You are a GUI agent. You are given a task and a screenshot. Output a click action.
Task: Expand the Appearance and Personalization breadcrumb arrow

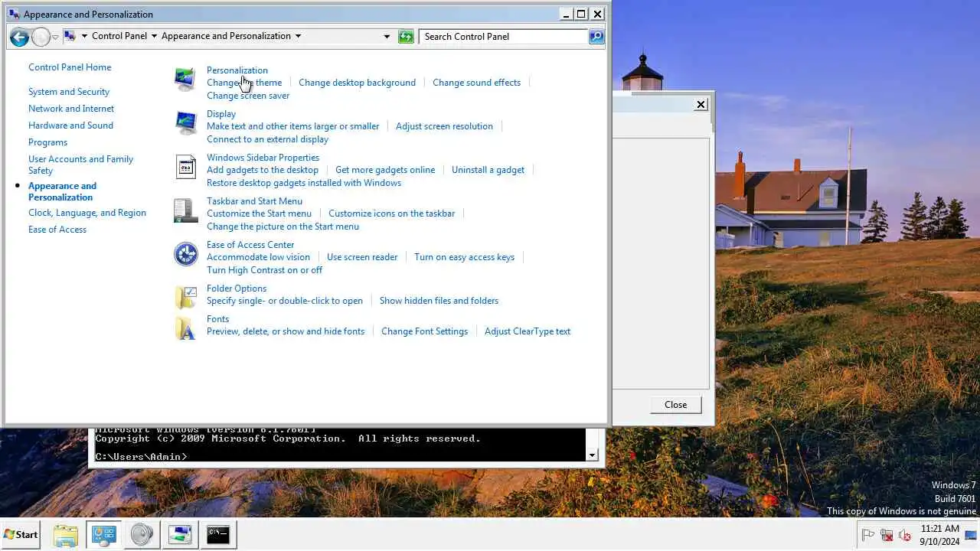(x=298, y=36)
